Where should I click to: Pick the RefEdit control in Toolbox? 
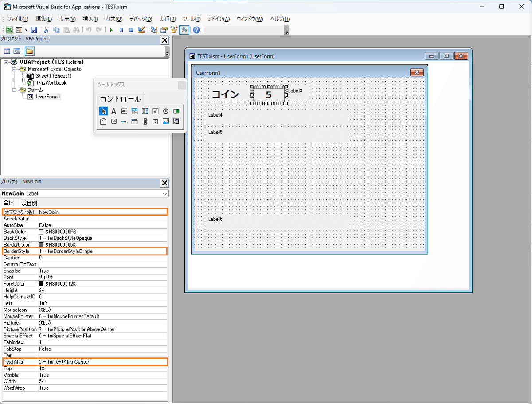click(x=176, y=122)
